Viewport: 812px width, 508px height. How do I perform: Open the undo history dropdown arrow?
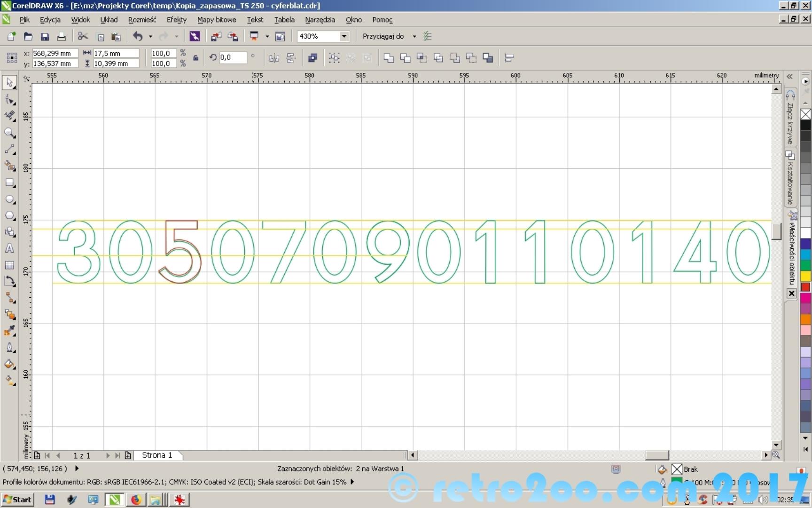point(150,36)
